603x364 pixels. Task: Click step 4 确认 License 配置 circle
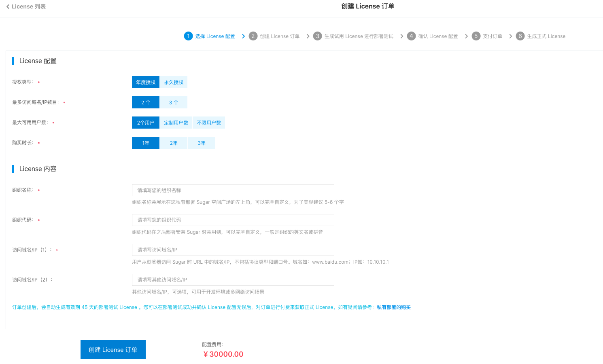[x=411, y=36]
